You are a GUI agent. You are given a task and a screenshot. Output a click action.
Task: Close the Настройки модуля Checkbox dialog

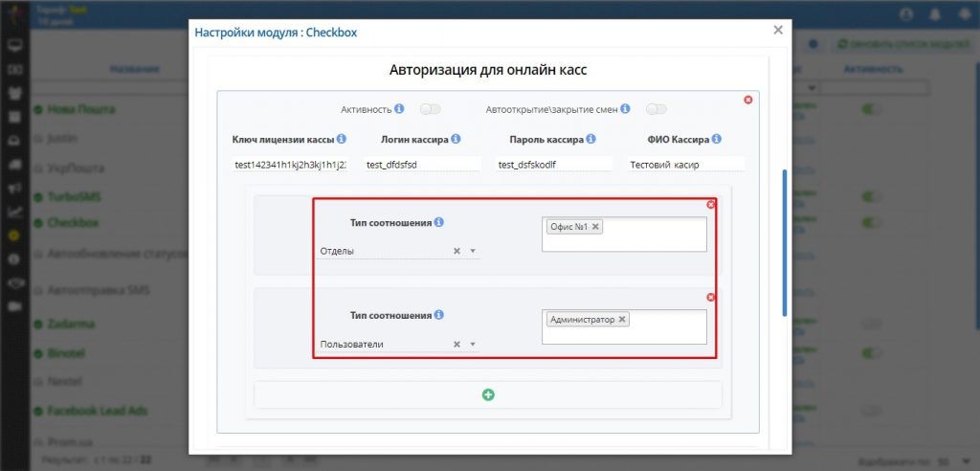click(x=778, y=30)
